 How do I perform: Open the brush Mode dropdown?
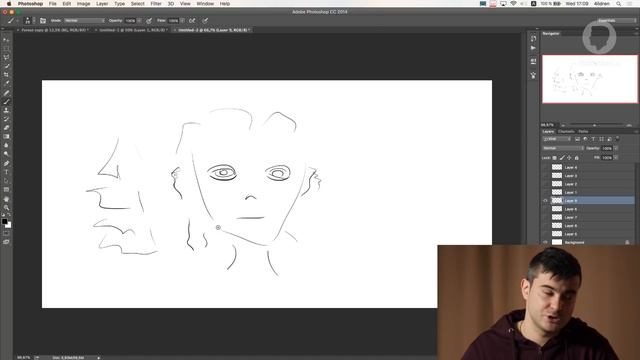[84, 20]
